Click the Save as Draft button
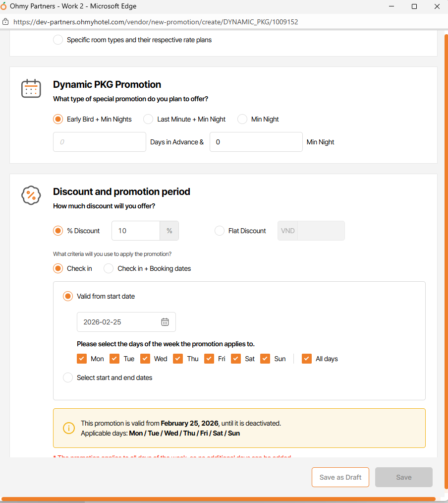Screen dimensions: 448x503 [x=340, y=477]
